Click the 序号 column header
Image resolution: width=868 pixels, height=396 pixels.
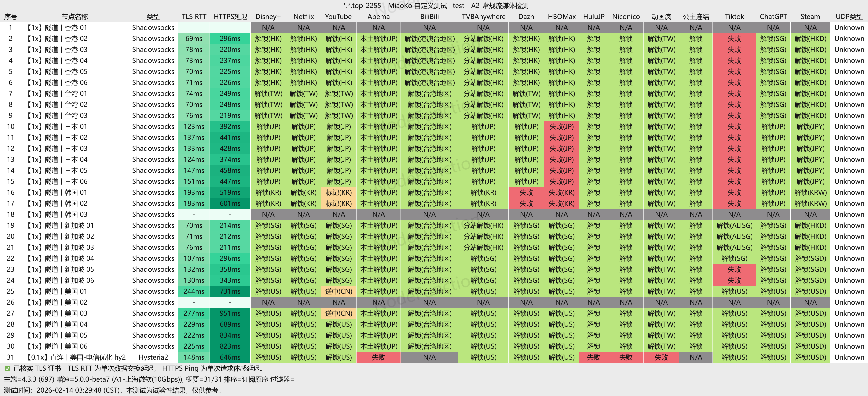10,16
